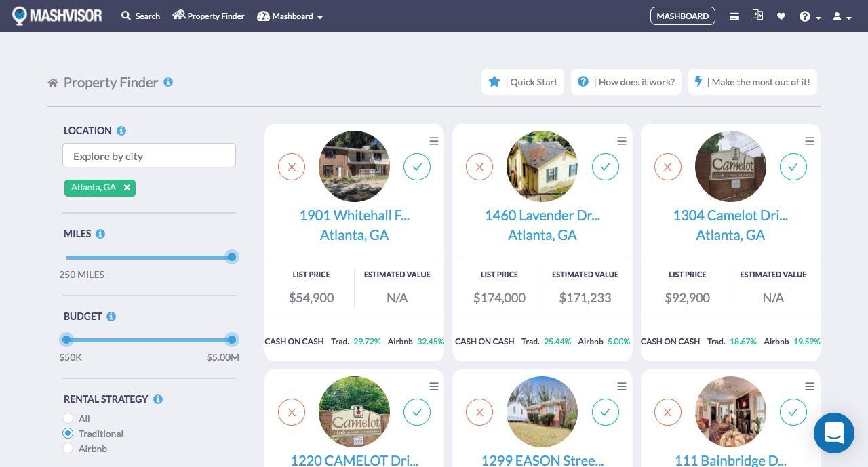The image size is (868, 467).
Task: Open the hamburger menu on 1901 Whitehall card
Action: [434, 141]
